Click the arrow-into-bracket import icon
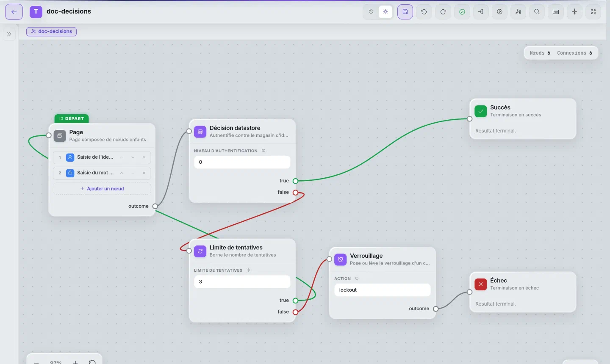610x364 pixels. pyautogui.click(x=481, y=12)
